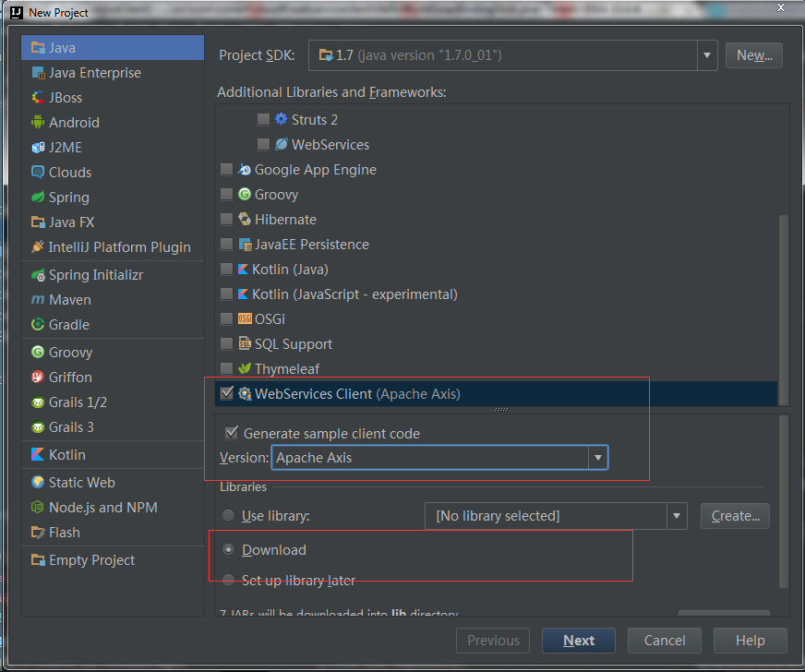This screenshot has height=672, width=805.
Task: Check the Groovy framework checkbox
Action: coord(226,194)
